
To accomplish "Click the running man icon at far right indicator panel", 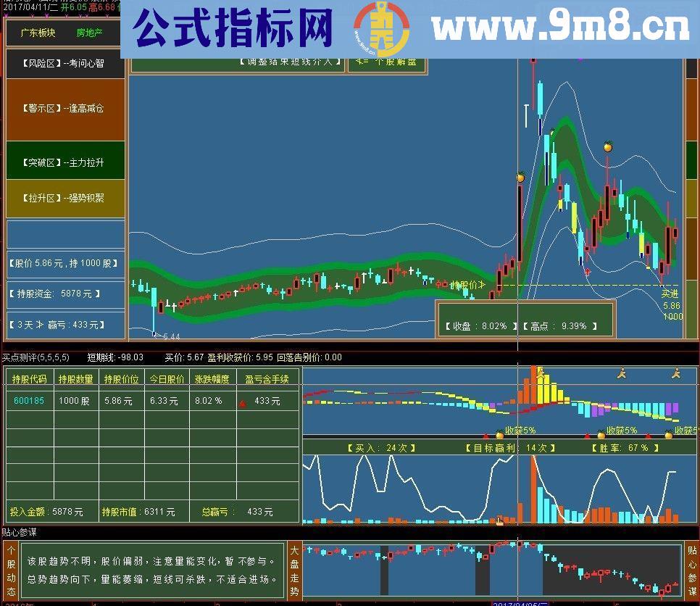I will coord(677,374).
